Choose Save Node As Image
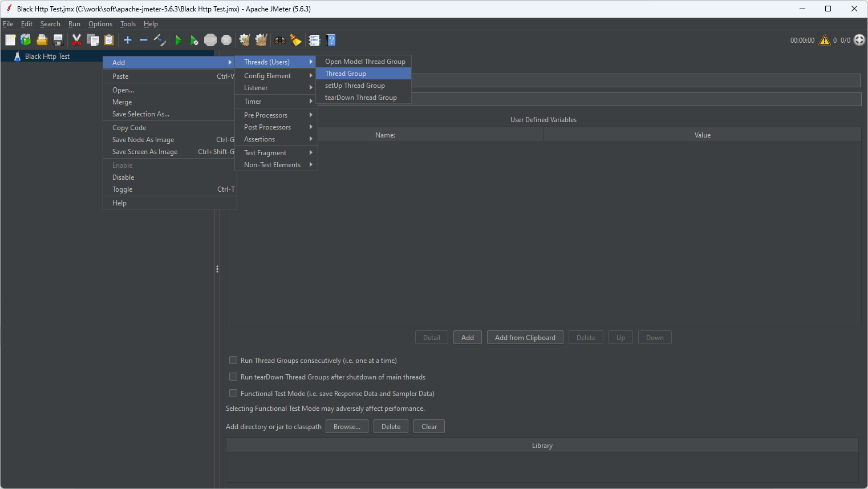 click(x=170, y=139)
